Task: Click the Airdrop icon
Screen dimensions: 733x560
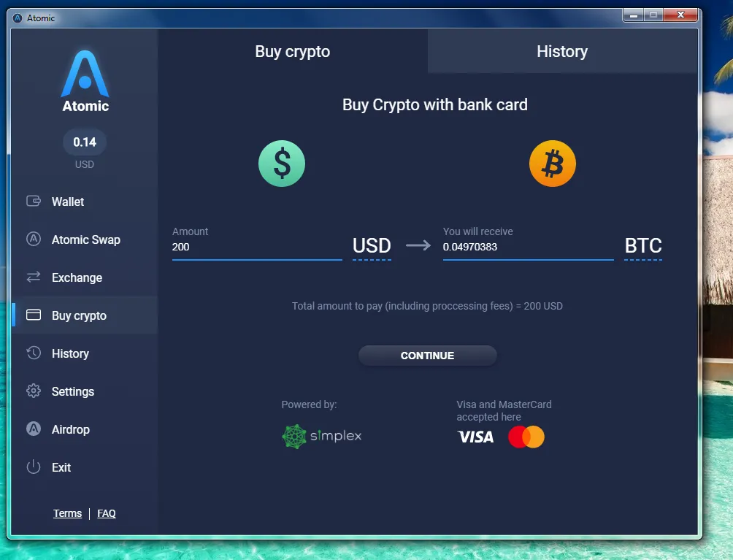Action: [x=33, y=429]
